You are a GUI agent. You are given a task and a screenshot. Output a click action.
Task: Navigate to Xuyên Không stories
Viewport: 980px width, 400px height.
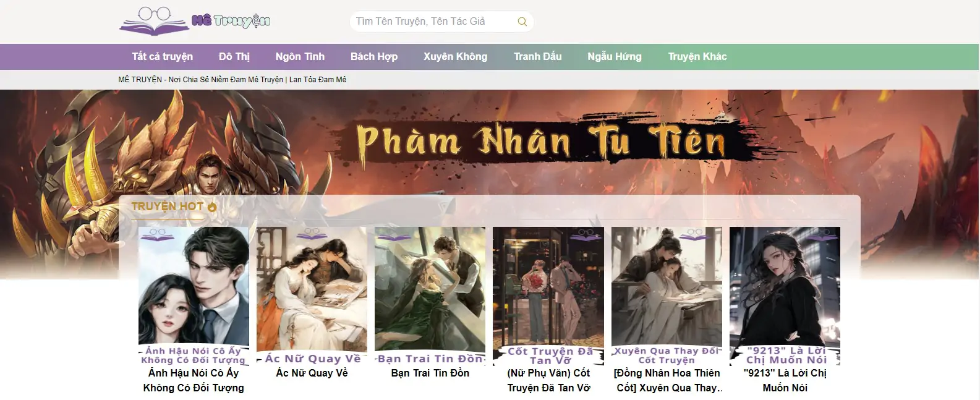coord(455,57)
